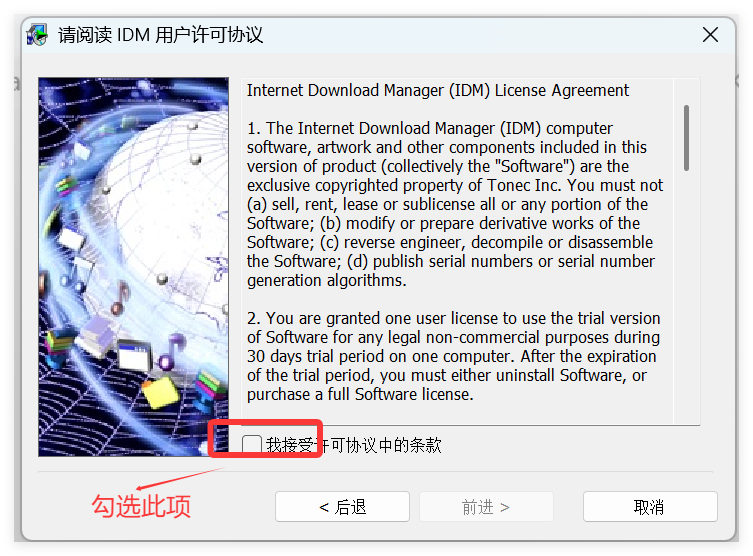
Task: Click the 取消 button
Action: click(650, 507)
